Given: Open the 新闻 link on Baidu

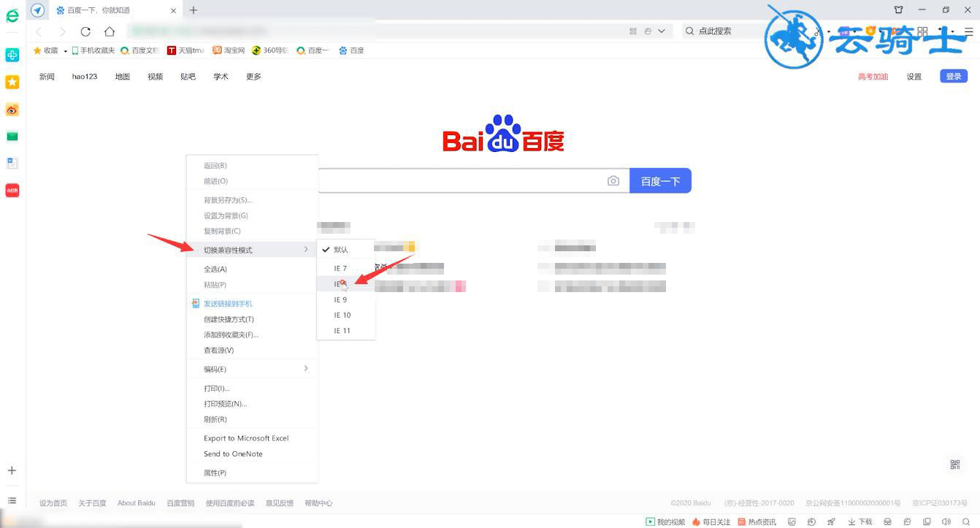Looking at the screenshot, I should click(47, 77).
